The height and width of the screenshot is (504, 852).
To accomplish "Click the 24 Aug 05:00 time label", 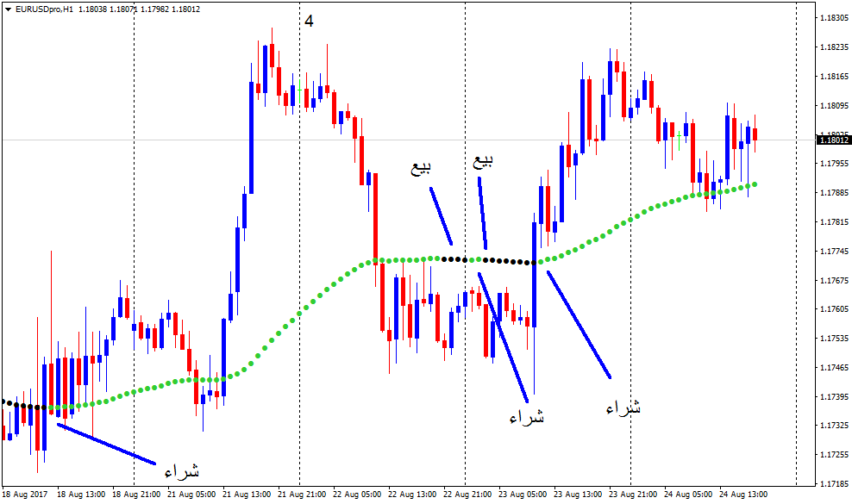I will [688, 495].
